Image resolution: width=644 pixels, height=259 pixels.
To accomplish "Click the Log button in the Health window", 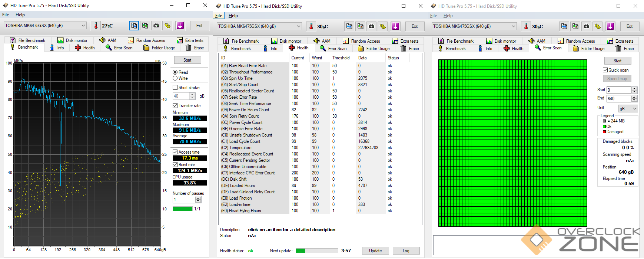I will pos(406,251).
